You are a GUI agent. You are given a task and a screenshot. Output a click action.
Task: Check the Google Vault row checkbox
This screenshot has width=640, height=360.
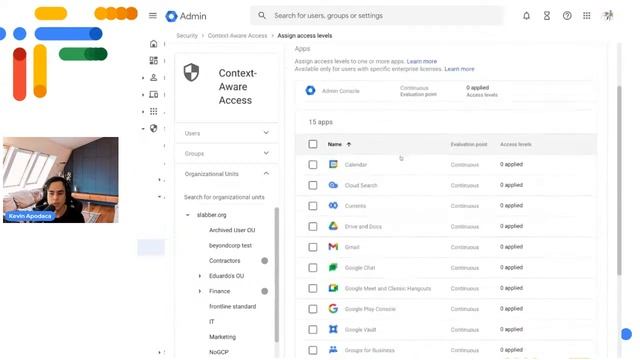coord(313,329)
